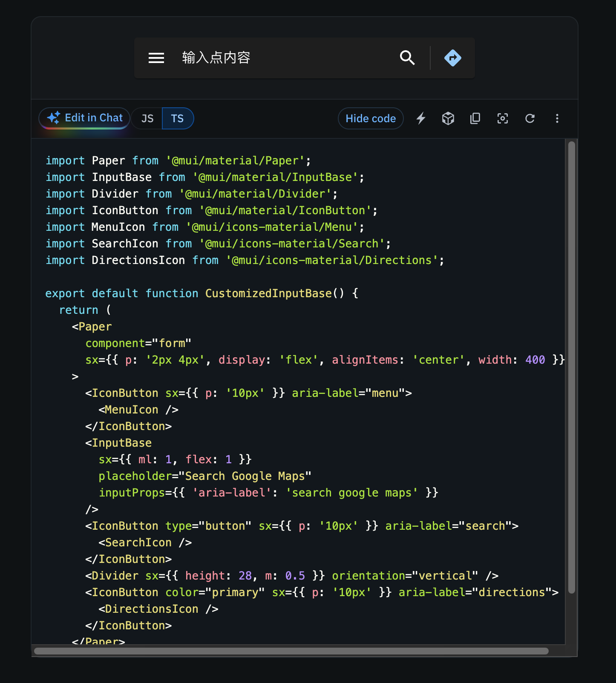This screenshot has height=683, width=616.
Task: Click '@mui/material/Paper' import string
Action: pyautogui.click(x=235, y=161)
